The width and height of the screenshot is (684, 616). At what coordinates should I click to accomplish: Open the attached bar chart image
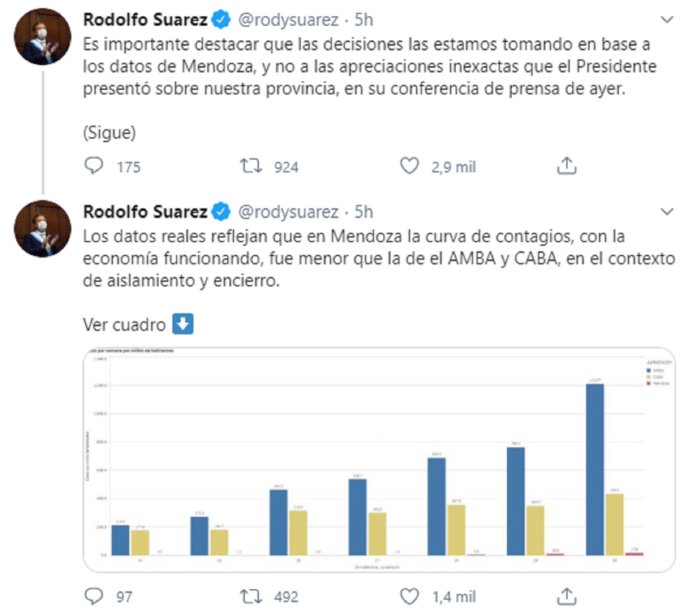click(379, 459)
